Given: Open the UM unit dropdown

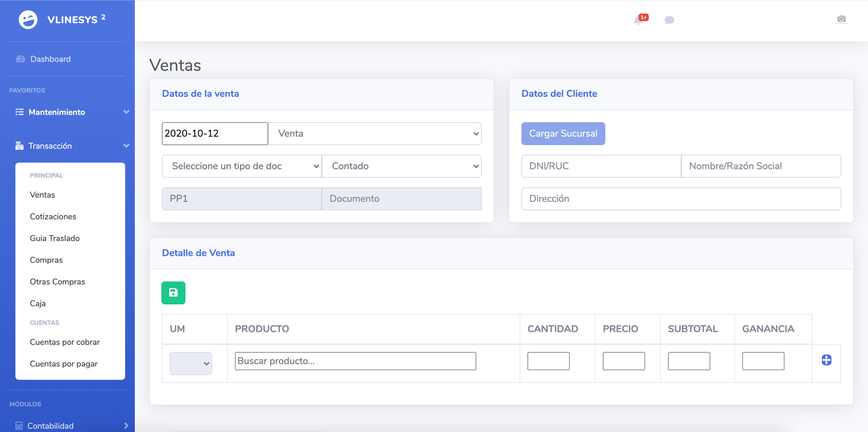Looking at the screenshot, I should 191,364.
